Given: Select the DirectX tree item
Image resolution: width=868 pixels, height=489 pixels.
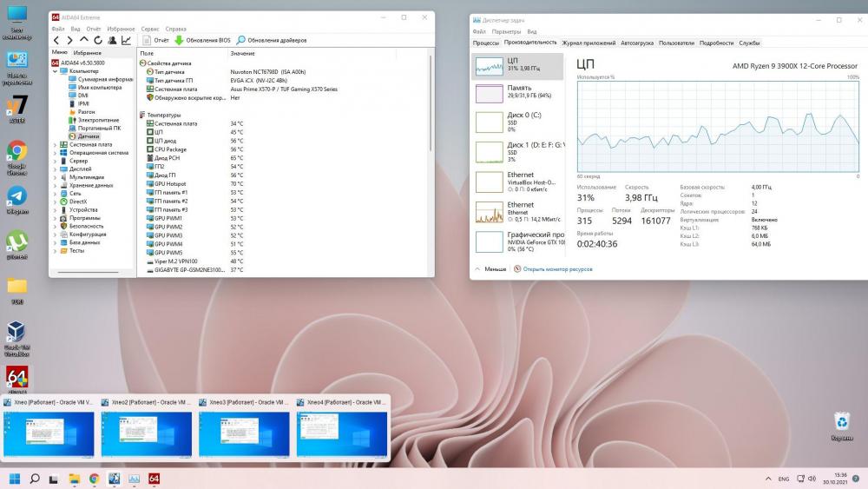Looking at the screenshot, I should tap(73, 202).
